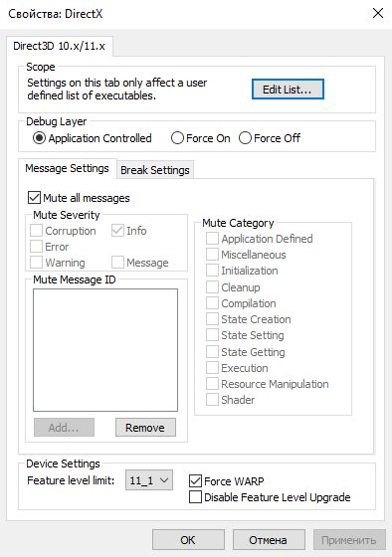Click the Edit List... button
The height and width of the screenshot is (557, 392).
(x=288, y=90)
